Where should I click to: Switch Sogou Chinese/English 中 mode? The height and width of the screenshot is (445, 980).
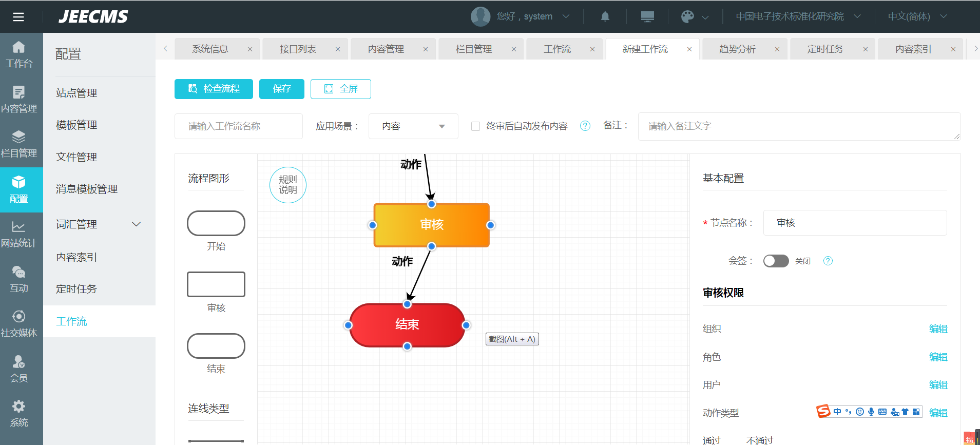(837, 412)
